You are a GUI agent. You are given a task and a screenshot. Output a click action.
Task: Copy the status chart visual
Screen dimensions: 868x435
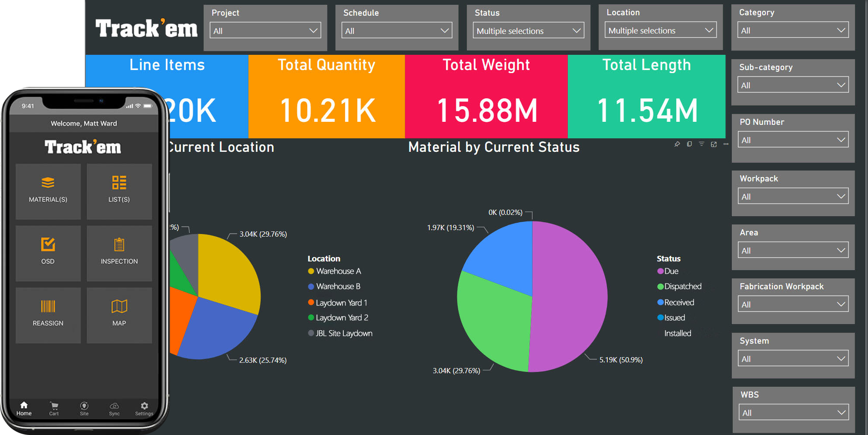click(689, 144)
